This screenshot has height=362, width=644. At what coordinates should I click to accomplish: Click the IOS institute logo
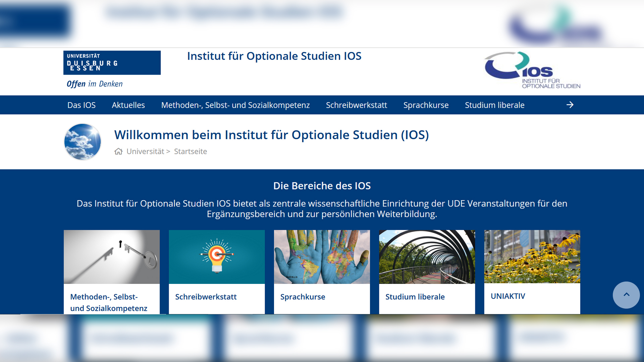point(532,70)
